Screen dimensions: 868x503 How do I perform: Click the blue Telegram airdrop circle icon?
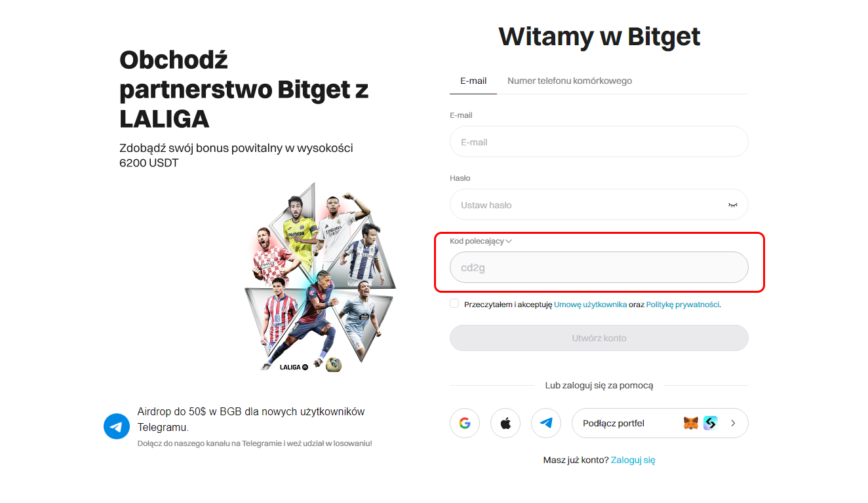pyautogui.click(x=117, y=426)
